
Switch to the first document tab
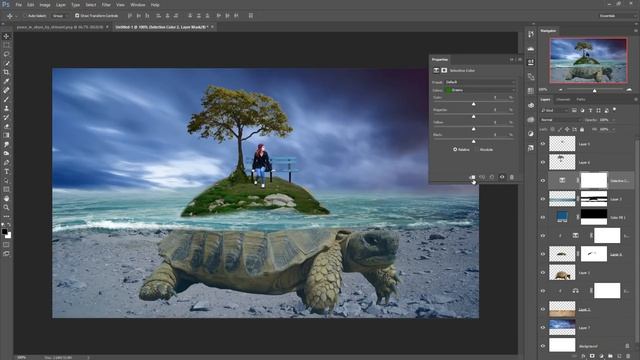[x=60, y=27]
